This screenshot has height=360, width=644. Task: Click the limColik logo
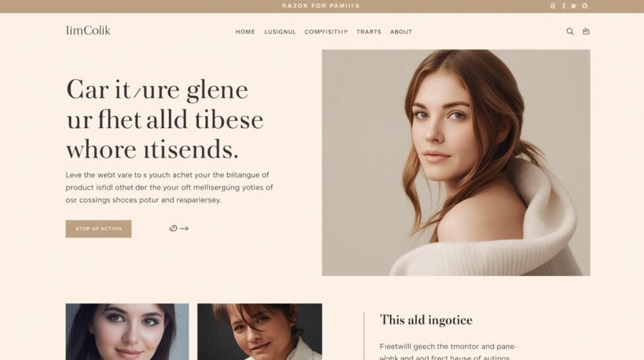(88, 31)
